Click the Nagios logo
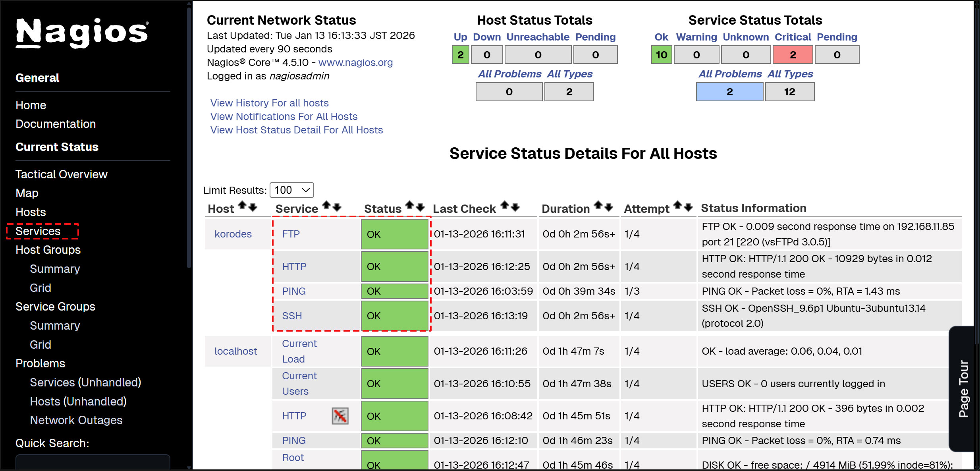 click(x=82, y=33)
